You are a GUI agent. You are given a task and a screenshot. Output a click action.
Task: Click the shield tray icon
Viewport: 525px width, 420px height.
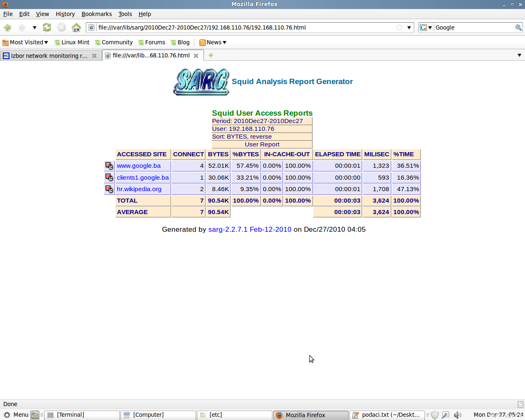pyautogui.click(x=435, y=415)
